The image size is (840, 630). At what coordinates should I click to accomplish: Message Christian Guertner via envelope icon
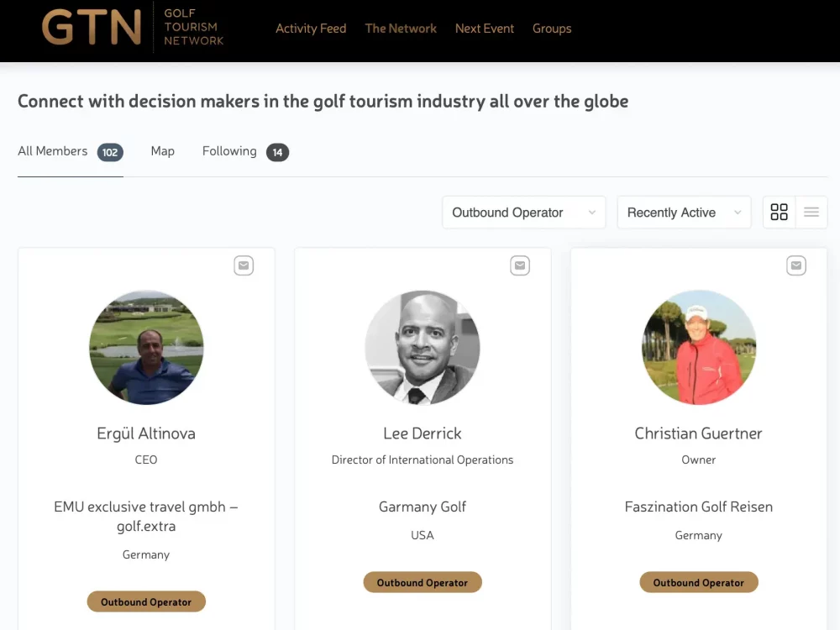click(796, 265)
